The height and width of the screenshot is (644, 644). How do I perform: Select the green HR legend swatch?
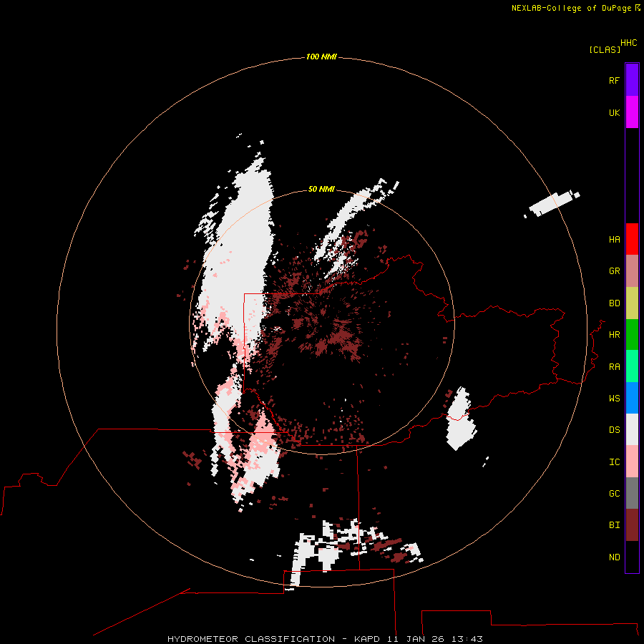pos(632,335)
